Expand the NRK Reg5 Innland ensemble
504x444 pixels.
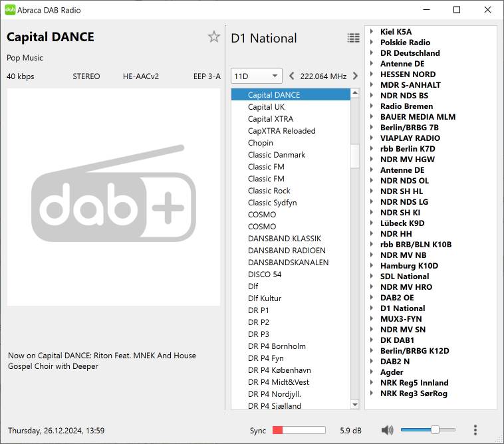(x=371, y=383)
